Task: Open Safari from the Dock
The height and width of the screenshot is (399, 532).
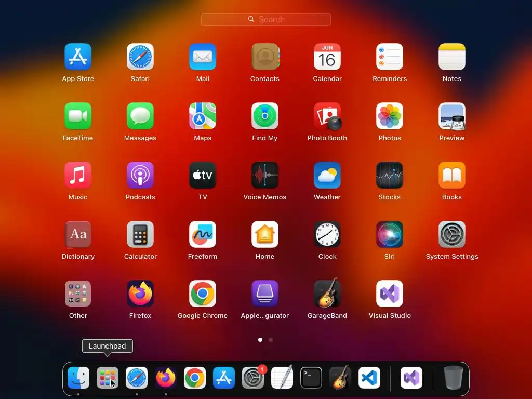Action: [x=137, y=378]
